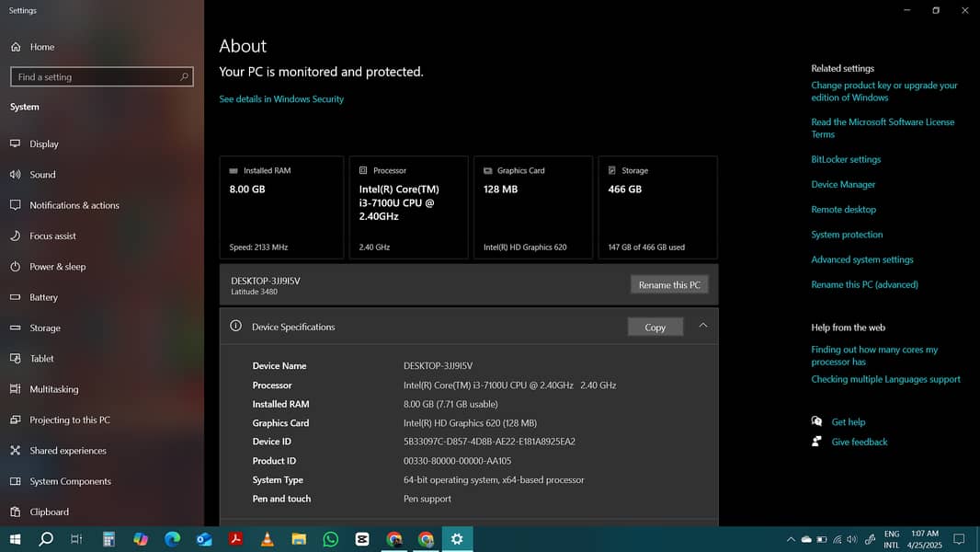Click Give feedback link

860,442
